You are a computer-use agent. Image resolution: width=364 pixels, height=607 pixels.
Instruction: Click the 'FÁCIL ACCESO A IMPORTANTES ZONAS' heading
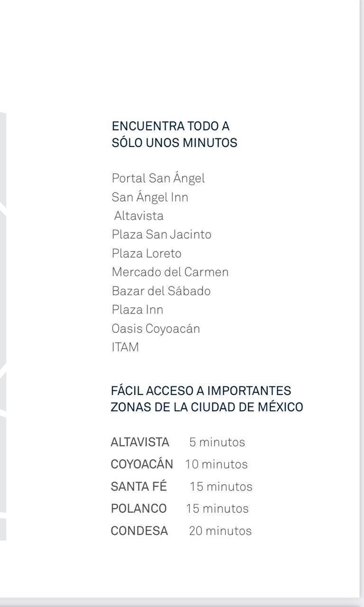click(207, 399)
